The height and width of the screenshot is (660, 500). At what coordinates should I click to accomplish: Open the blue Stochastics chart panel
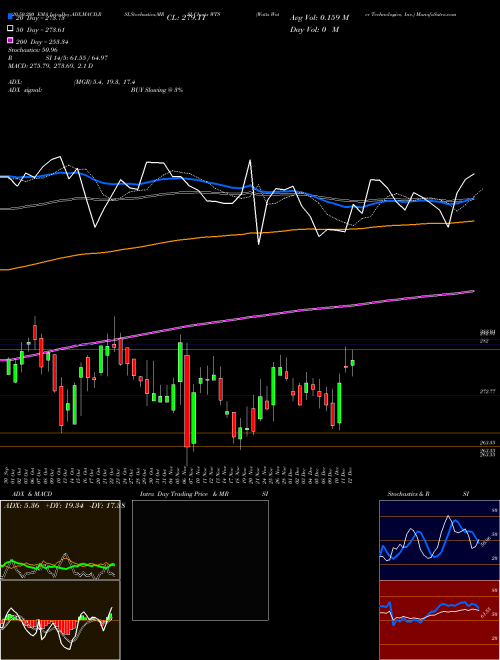click(x=439, y=540)
